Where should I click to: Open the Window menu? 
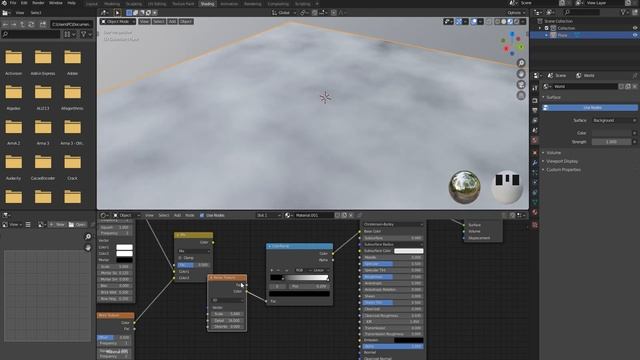[56, 3]
